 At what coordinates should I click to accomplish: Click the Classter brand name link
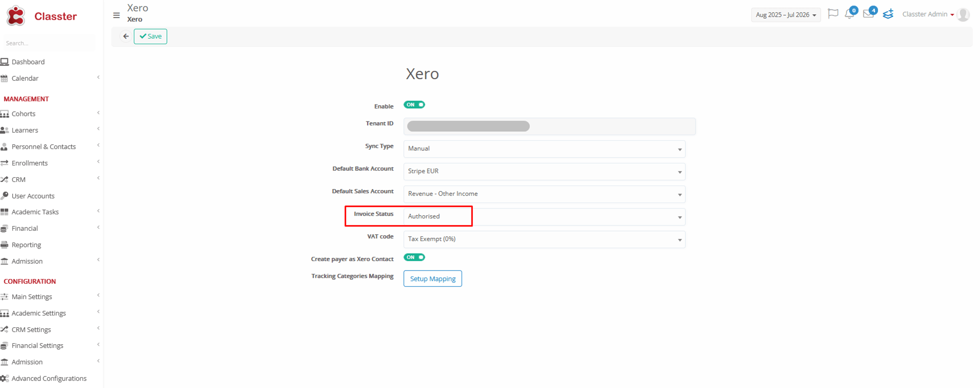tap(56, 16)
